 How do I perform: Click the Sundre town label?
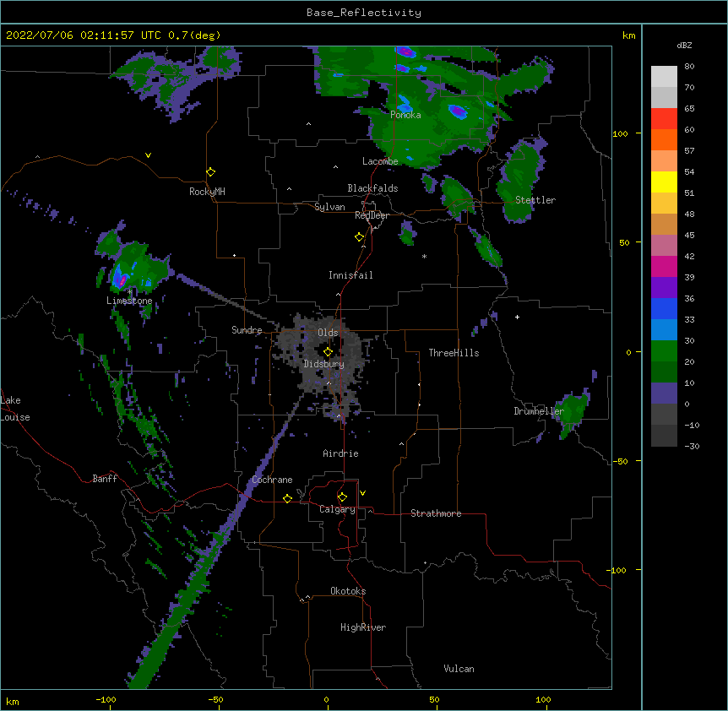pyautogui.click(x=247, y=330)
